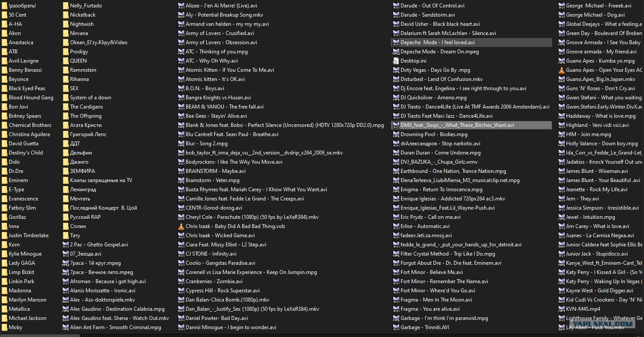
Task: Click the file Fort Minor - Where'd You Go.avi
Action: [438, 291]
